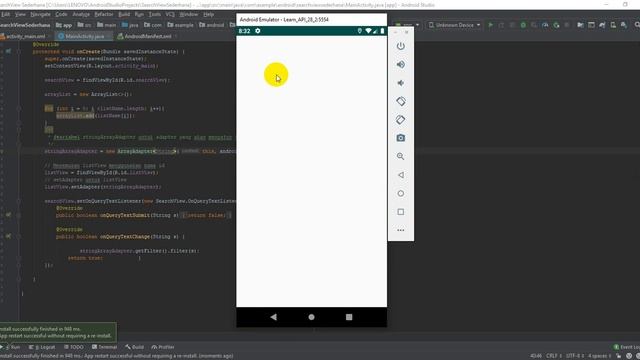Switch to MainActivity.java editor tab
640x360 pixels.
point(84,36)
